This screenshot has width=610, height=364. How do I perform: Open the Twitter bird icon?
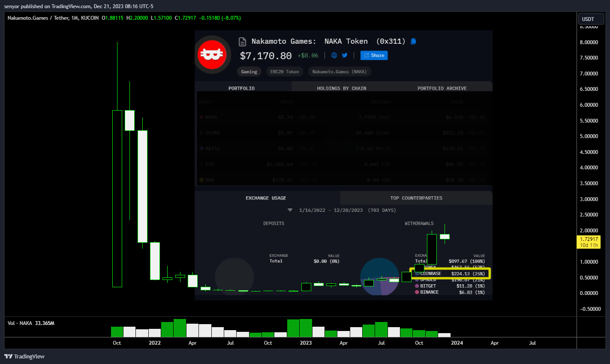tap(345, 55)
